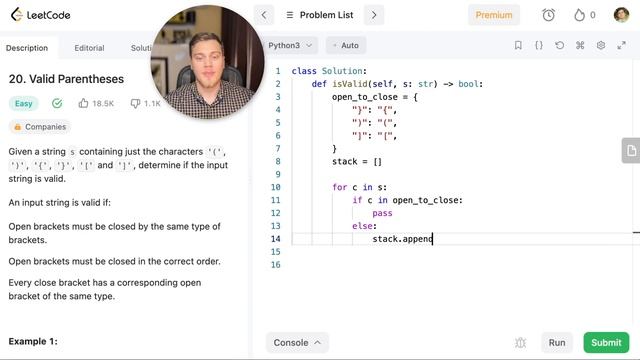The image size is (640, 360).
Task: Open the Python3 language dropdown
Action: point(290,45)
